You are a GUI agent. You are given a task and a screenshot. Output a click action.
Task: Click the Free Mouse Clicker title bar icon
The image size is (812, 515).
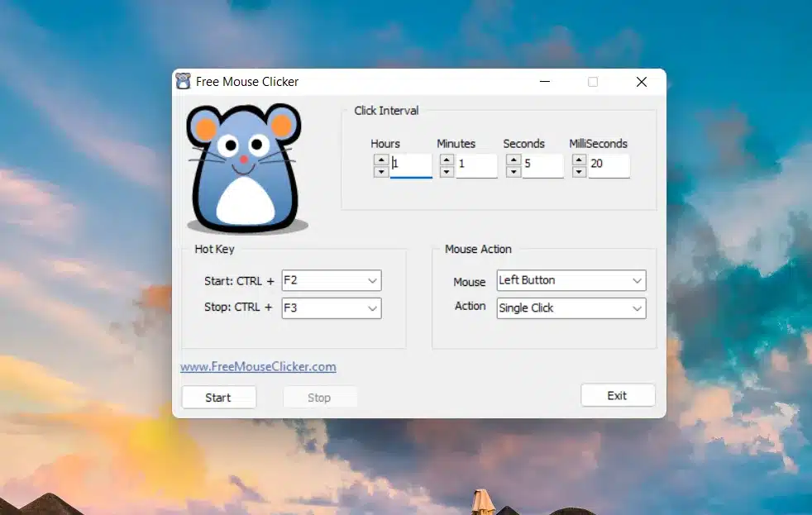(183, 81)
